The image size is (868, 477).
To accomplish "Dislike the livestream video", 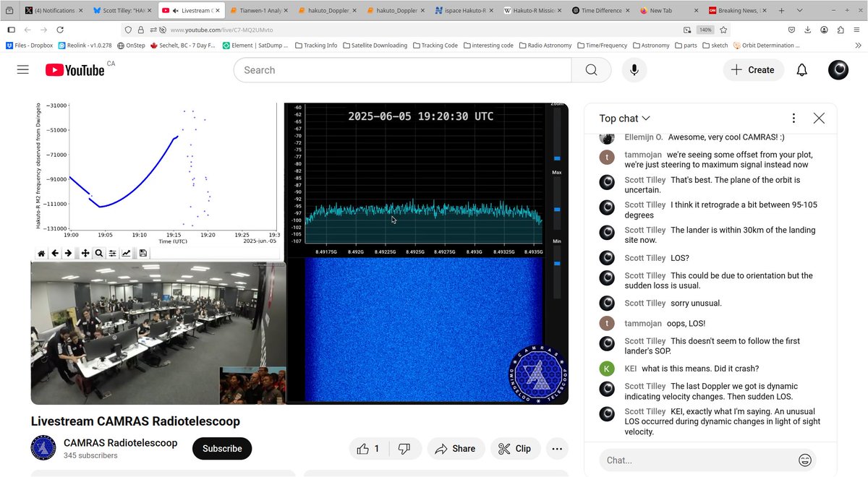I will point(404,449).
